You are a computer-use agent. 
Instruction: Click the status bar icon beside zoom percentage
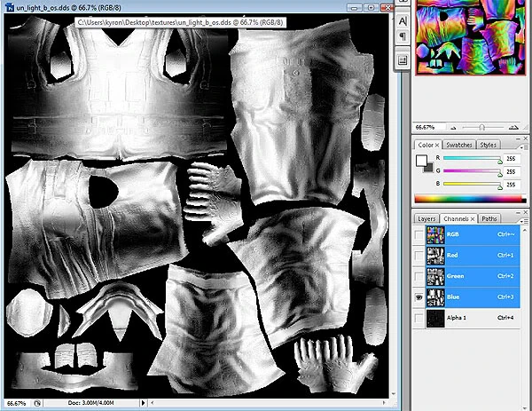(38, 402)
